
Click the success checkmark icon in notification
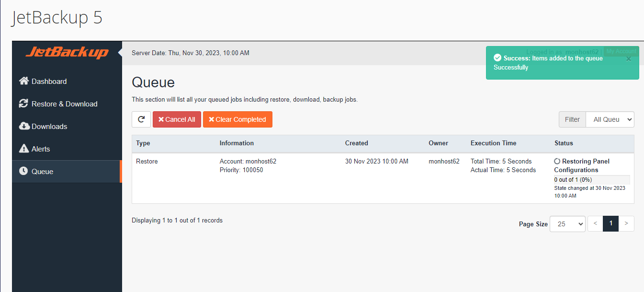[497, 58]
